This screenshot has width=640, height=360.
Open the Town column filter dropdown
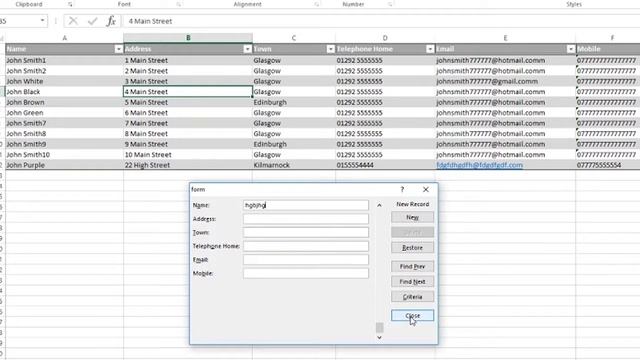pos(331,49)
